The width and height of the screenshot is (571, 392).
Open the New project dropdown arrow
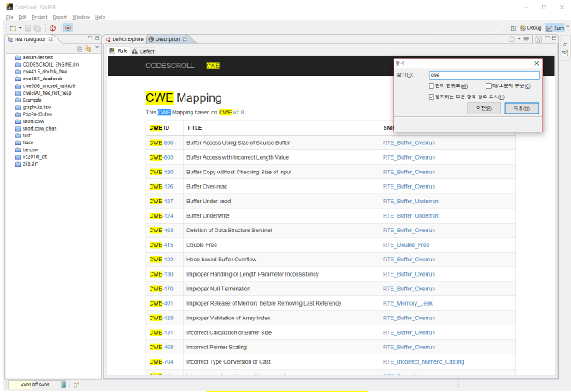pos(21,28)
